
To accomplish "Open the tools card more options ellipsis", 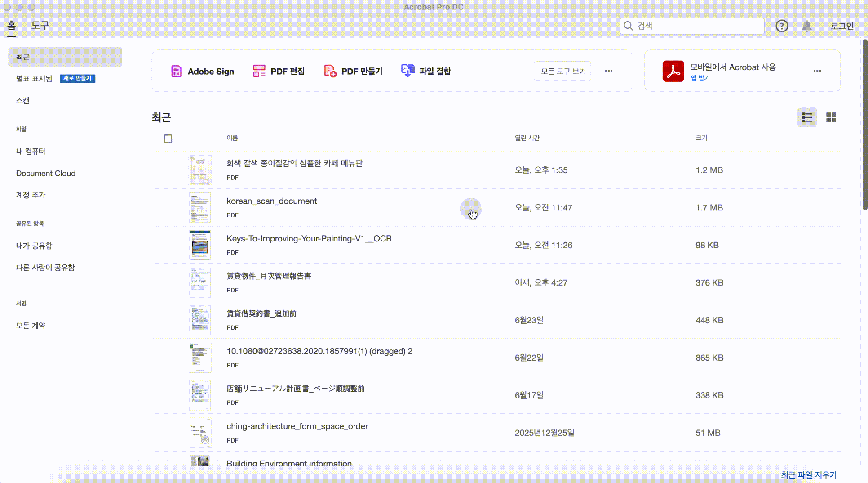I will coord(609,71).
